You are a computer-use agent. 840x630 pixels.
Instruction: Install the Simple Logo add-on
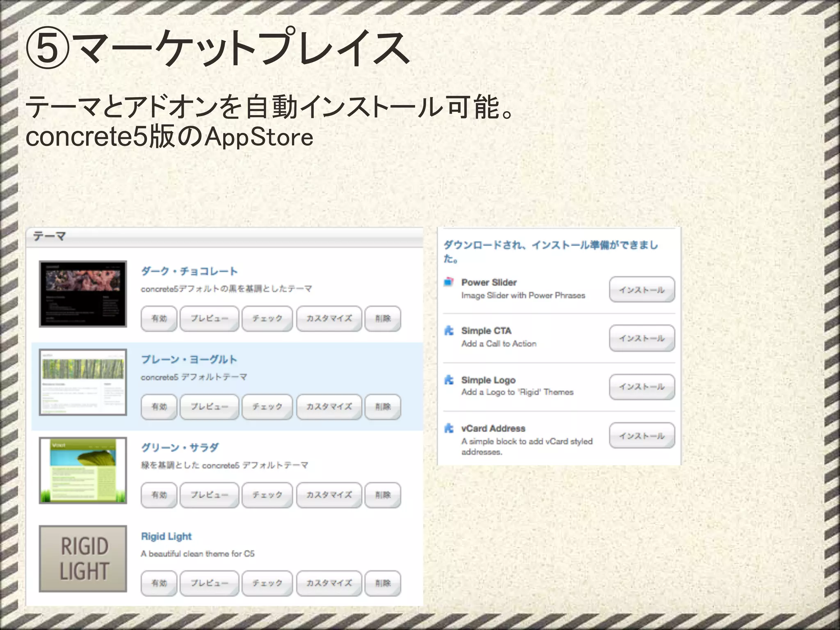tap(642, 387)
